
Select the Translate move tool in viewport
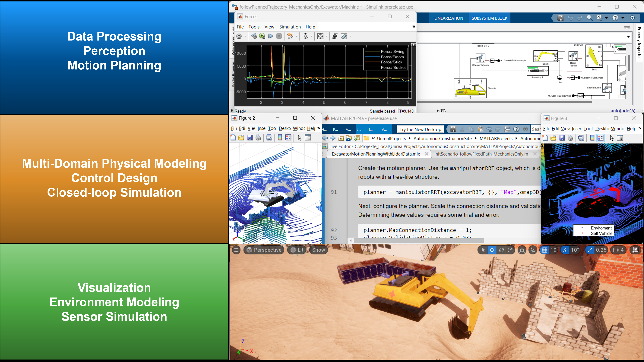[492, 250]
